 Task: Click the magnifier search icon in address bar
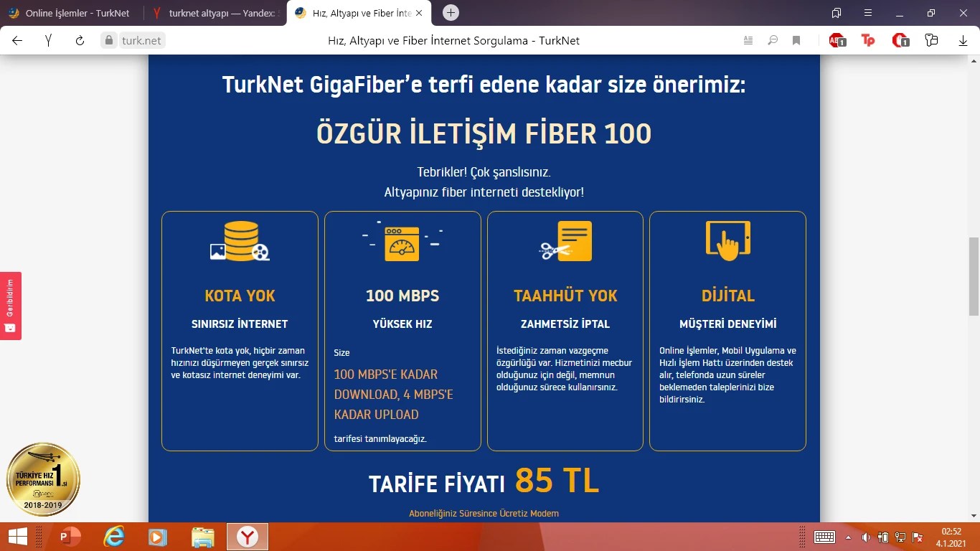pos(773,41)
